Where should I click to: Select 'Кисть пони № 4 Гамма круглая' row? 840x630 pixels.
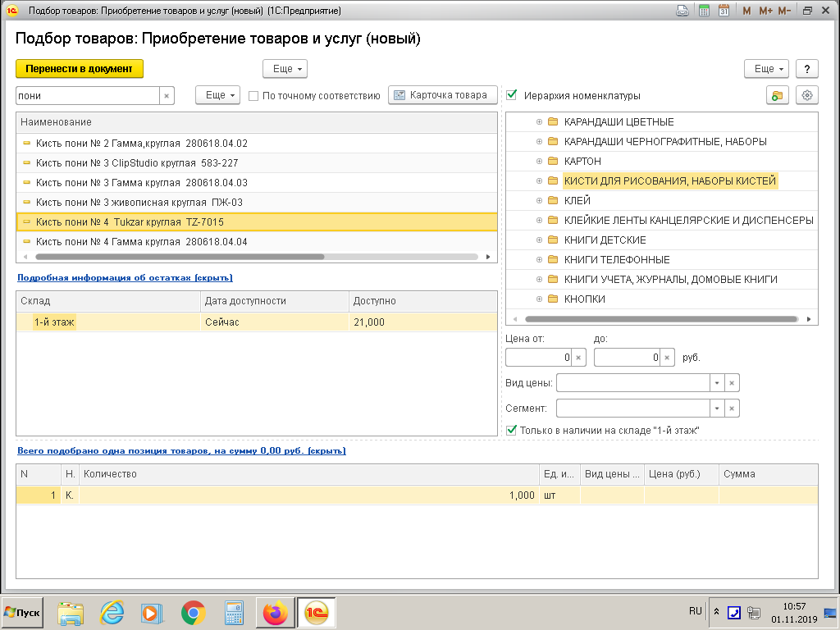coord(257,242)
